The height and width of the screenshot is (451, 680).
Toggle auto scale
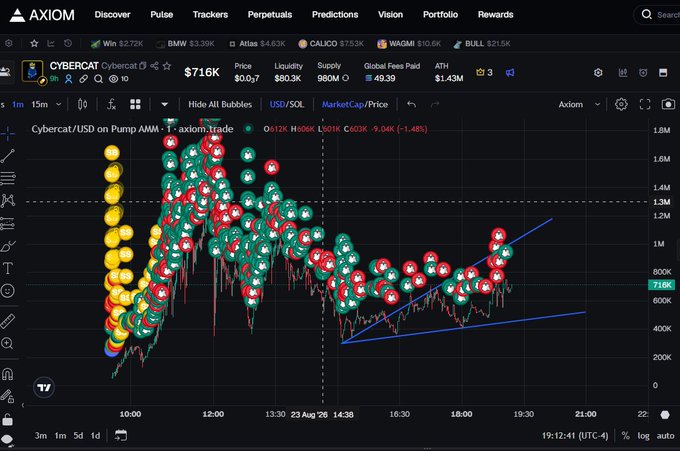[665, 436]
